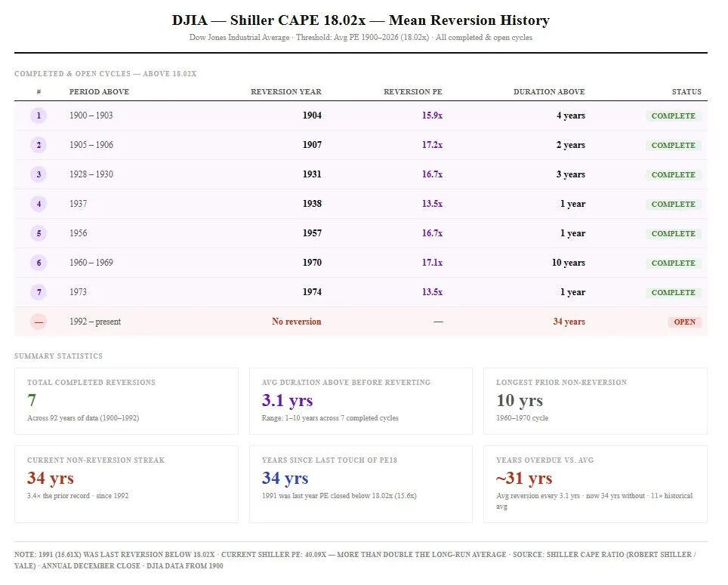Viewport: 728px width, 585px height.
Task: Select the Current Non-Reversion Streak card
Action: pyautogui.click(x=126, y=484)
